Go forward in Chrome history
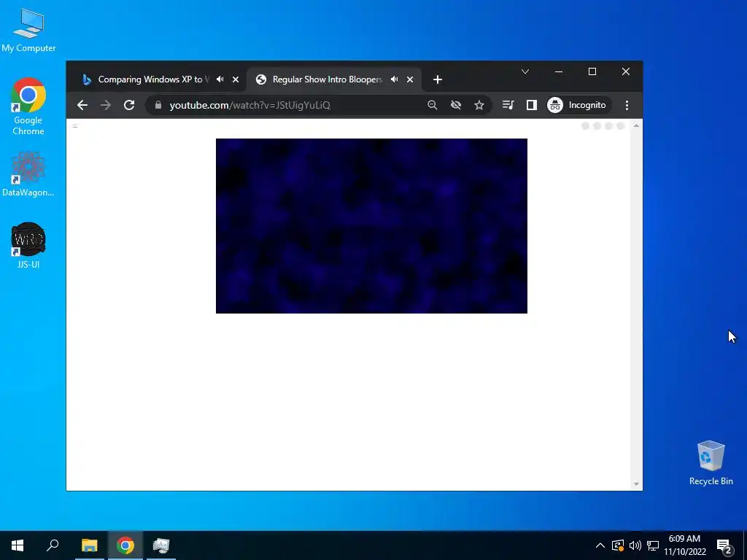Screen dimensions: 747x560 tap(106, 105)
